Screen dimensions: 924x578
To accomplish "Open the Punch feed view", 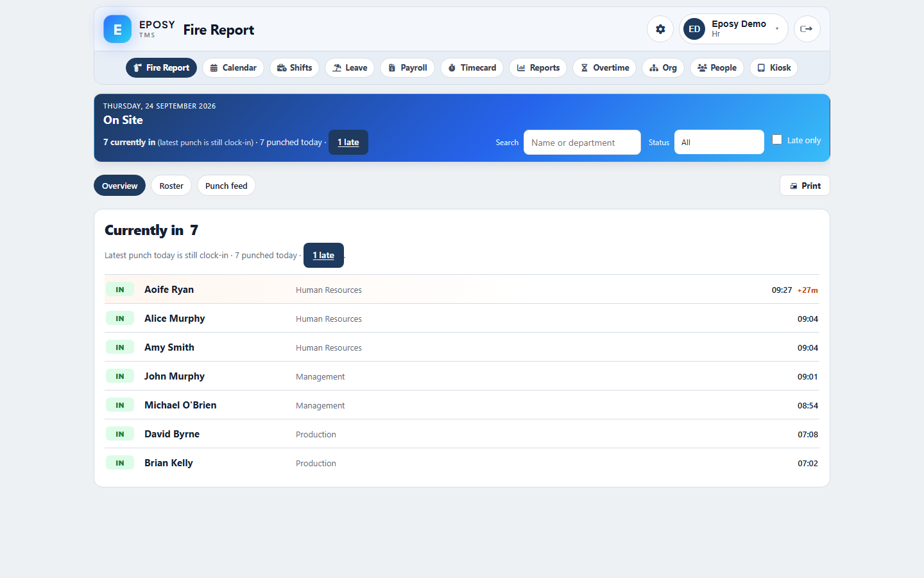I will click(x=227, y=186).
